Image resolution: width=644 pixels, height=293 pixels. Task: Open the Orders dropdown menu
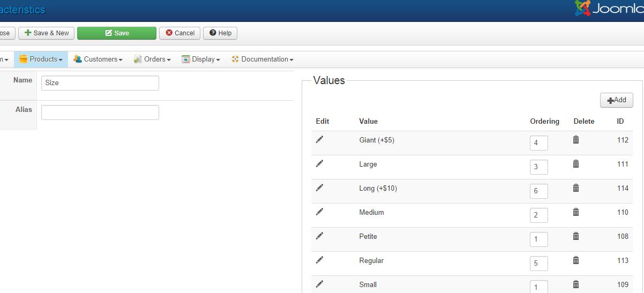pos(152,59)
